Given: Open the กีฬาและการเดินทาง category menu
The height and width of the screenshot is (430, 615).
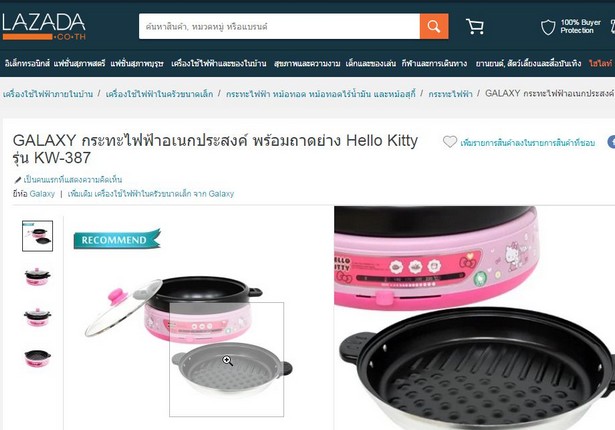Looking at the screenshot, I should (434, 63).
